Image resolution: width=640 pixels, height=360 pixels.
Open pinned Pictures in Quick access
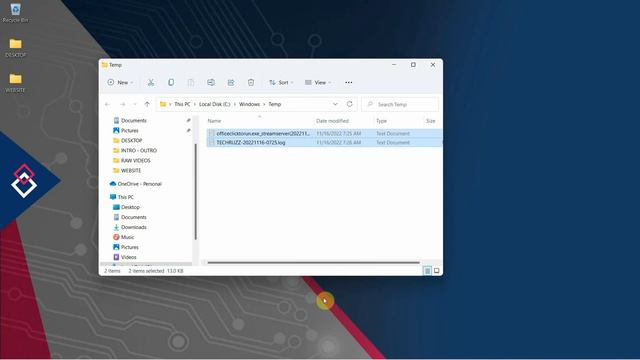coord(129,131)
